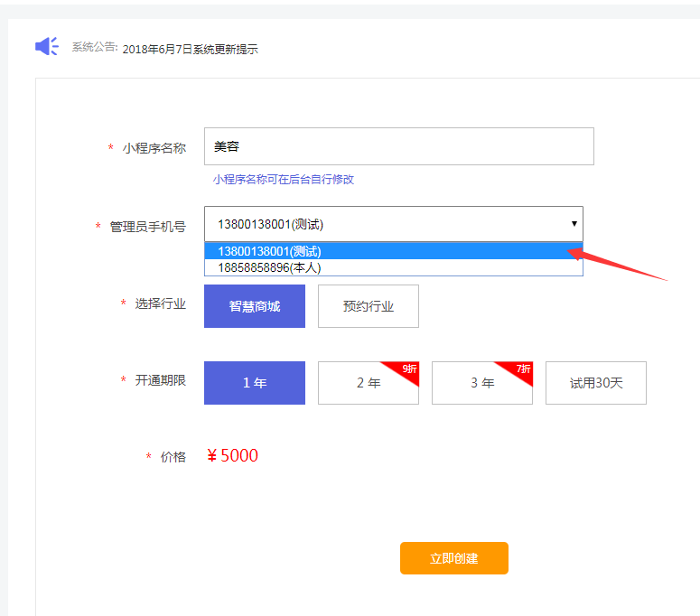The width and height of the screenshot is (700, 616).
Task: Click the 小程序名称 input field containing 美容
Action: [398, 146]
